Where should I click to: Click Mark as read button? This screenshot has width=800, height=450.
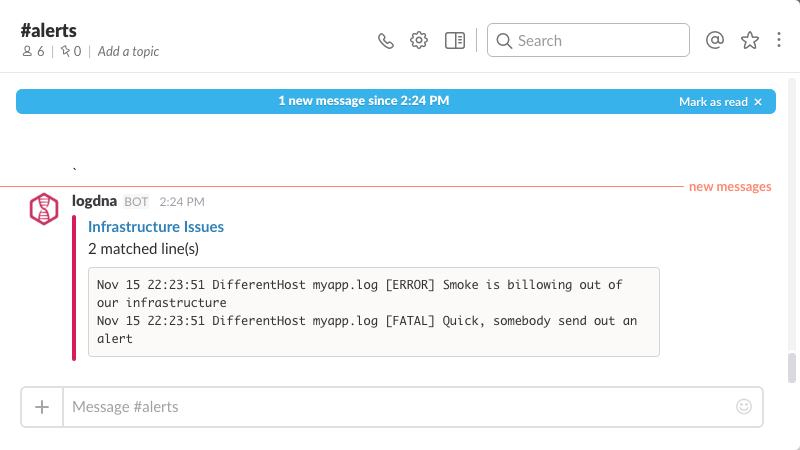click(720, 102)
